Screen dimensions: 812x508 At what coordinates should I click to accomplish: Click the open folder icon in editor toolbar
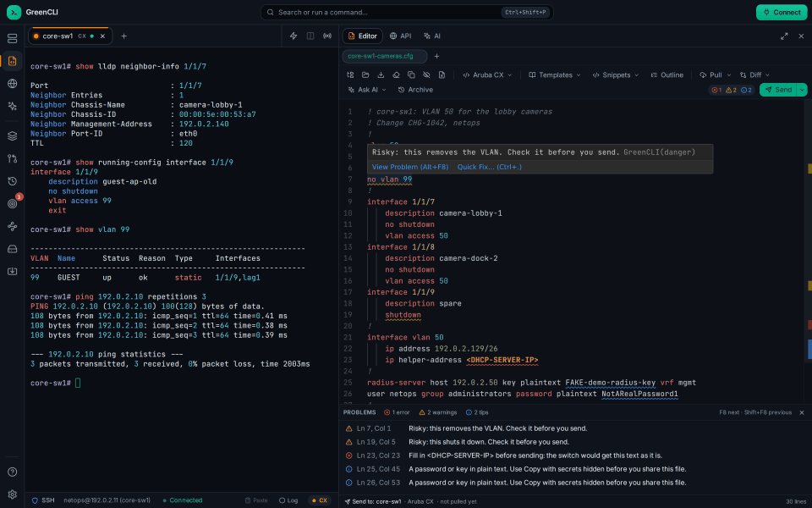[365, 75]
